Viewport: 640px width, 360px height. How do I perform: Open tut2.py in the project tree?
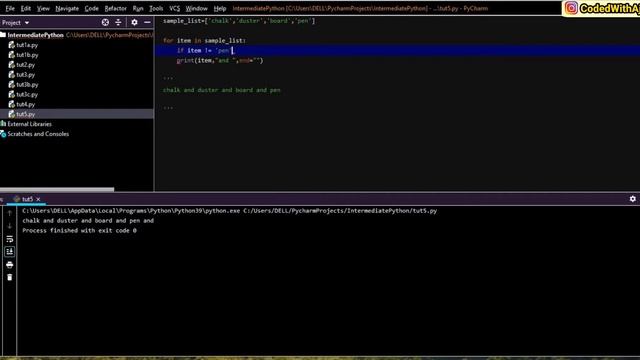pyautogui.click(x=25, y=65)
